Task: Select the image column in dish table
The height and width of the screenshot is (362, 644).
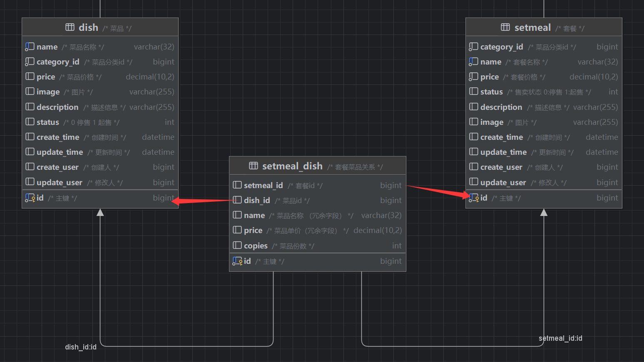Action: pos(48,92)
